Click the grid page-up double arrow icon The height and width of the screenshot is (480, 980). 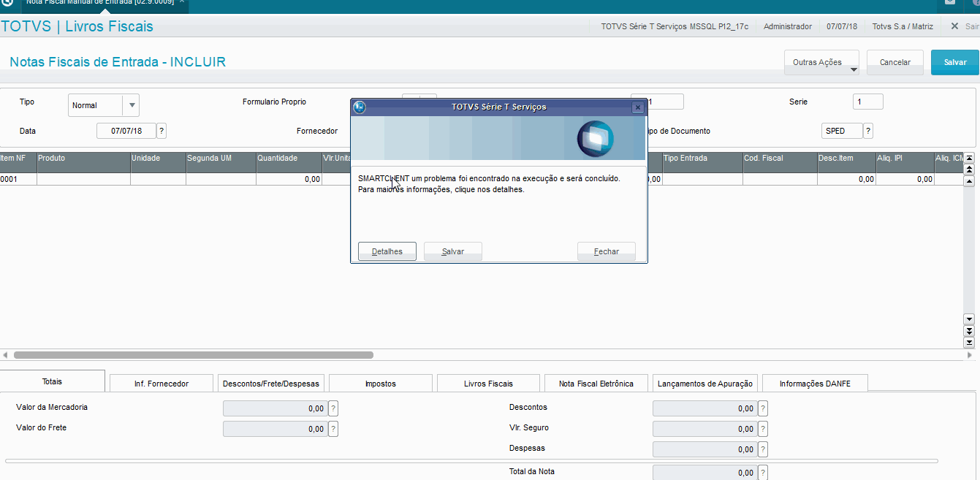(969, 169)
